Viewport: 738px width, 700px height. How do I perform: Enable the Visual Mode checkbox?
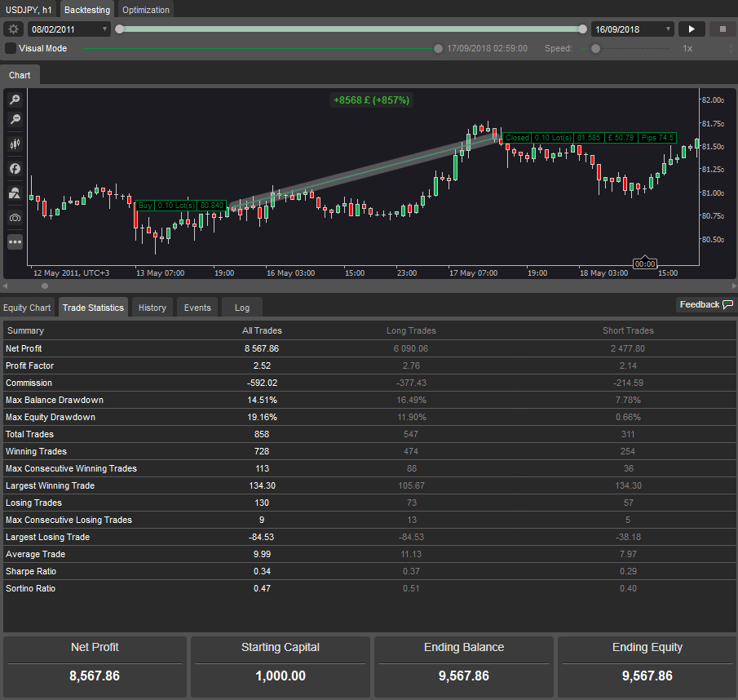click(11, 48)
